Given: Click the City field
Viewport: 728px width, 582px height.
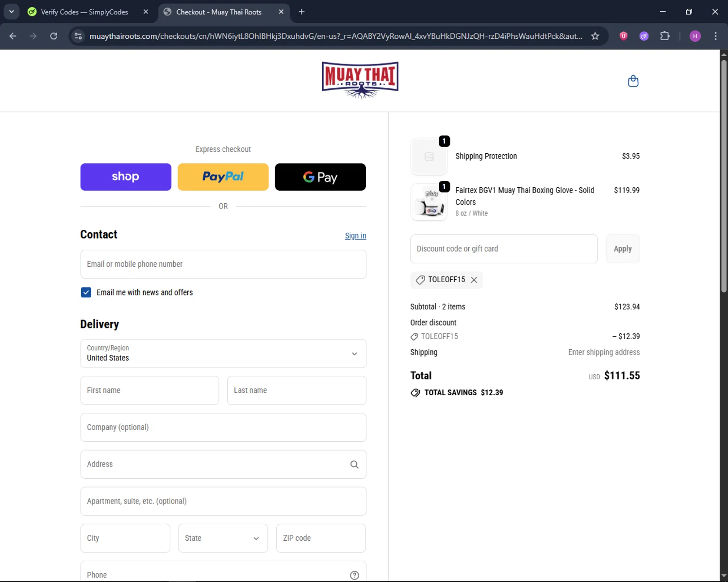Looking at the screenshot, I should pyautogui.click(x=125, y=538).
